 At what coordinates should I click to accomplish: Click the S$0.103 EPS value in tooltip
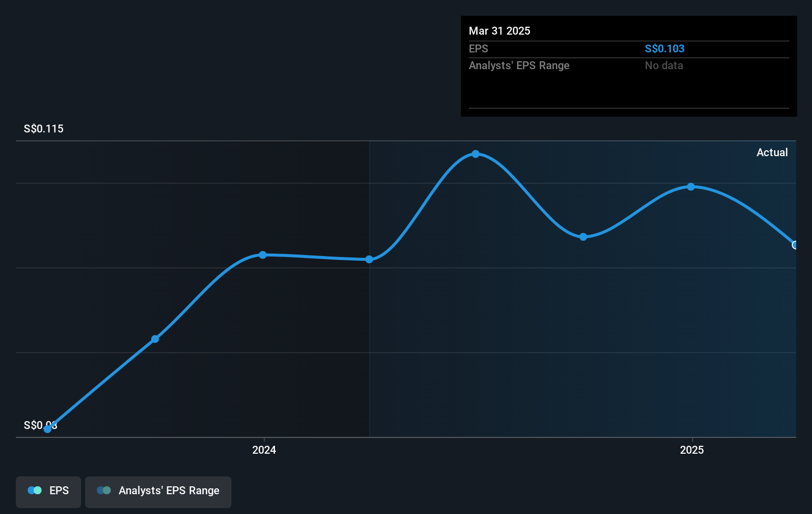point(665,49)
